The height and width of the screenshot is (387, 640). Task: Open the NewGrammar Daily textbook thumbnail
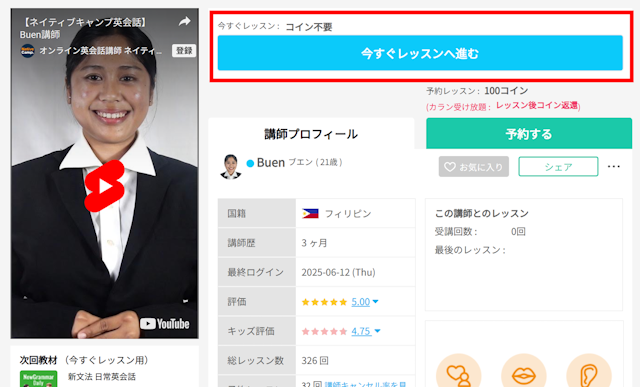pyautogui.click(x=38, y=379)
